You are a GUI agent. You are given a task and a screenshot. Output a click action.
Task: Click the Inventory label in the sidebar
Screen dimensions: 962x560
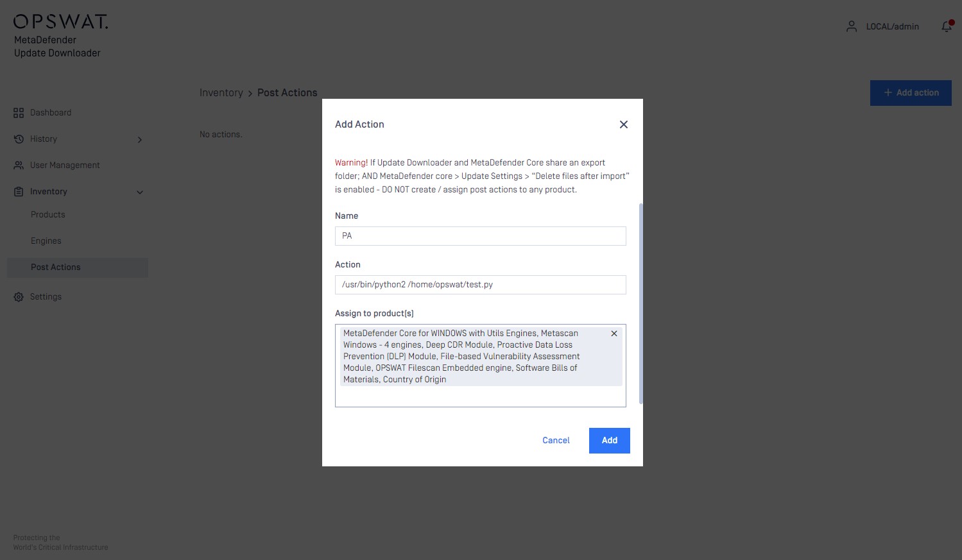pyautogui.click(x=49, y=192)
